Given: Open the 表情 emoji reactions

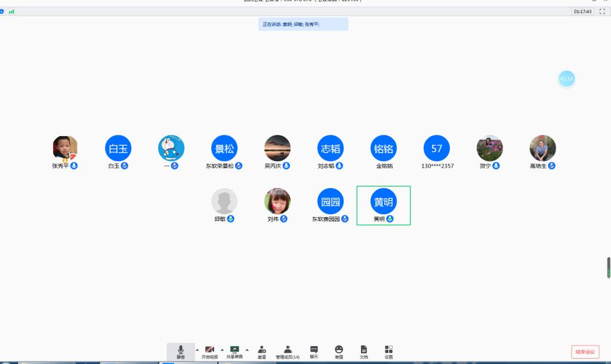Looking at the screenshot, I should [339, 351].
